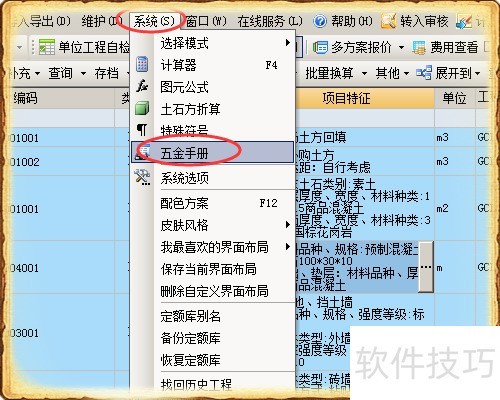This screenshot has height=400, width=500.
Task: Select 五金手册 from the system menu
Action: [212, 153]
